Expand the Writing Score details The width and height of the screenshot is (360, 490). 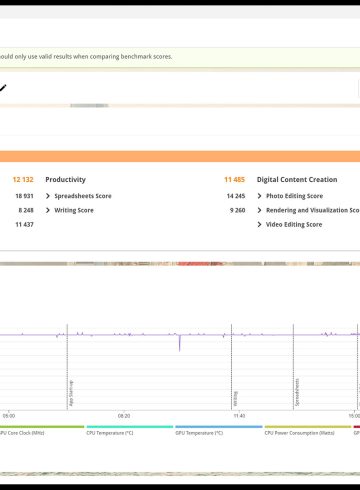70,210
